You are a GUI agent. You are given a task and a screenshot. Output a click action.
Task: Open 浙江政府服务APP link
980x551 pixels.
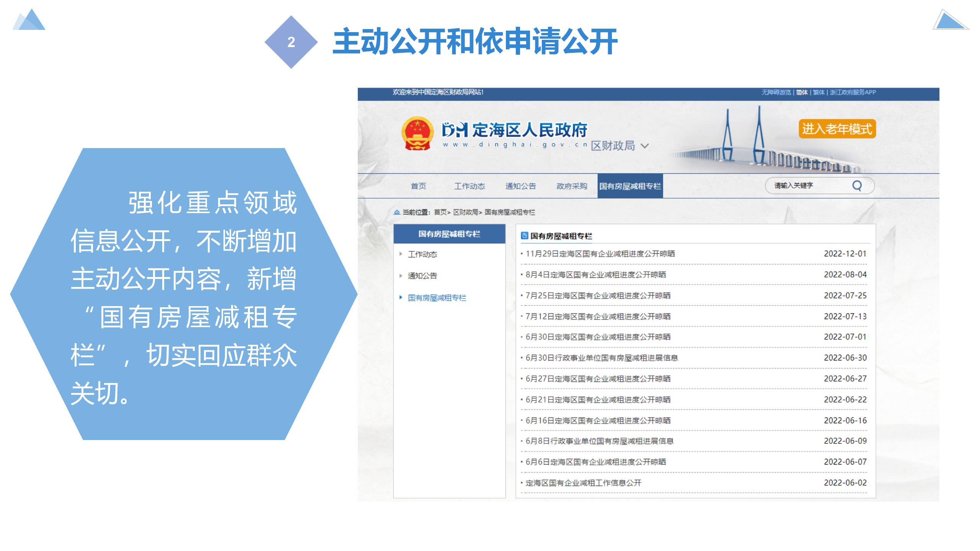(853, 92)
